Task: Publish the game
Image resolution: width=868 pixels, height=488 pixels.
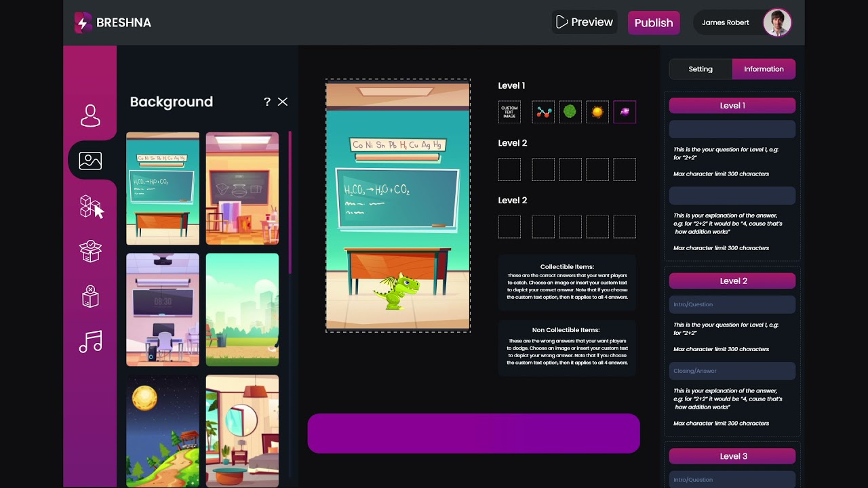Action: (x=654, y=22)
